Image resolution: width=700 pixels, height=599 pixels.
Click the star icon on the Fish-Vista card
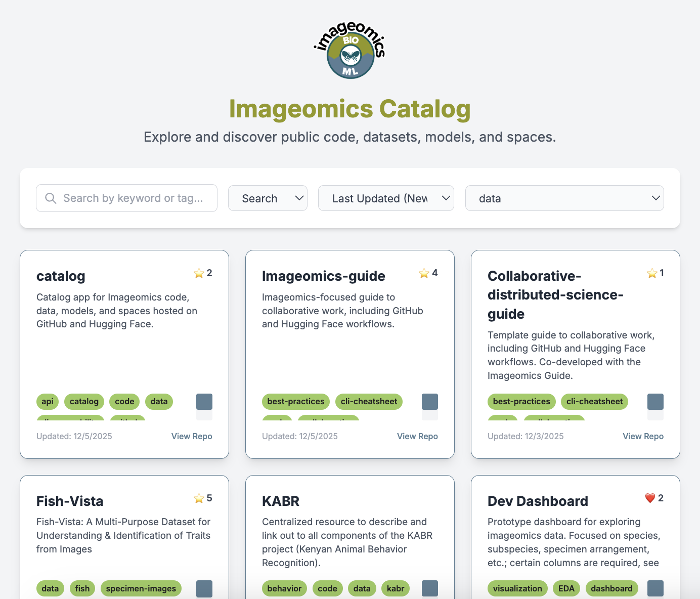199,498
